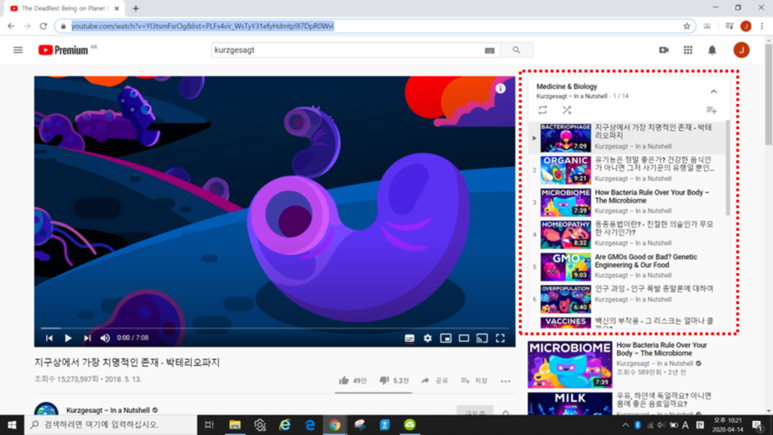Cast video to a TV
This screenshot has width=773, height=435.
click(x=482, y=338)
